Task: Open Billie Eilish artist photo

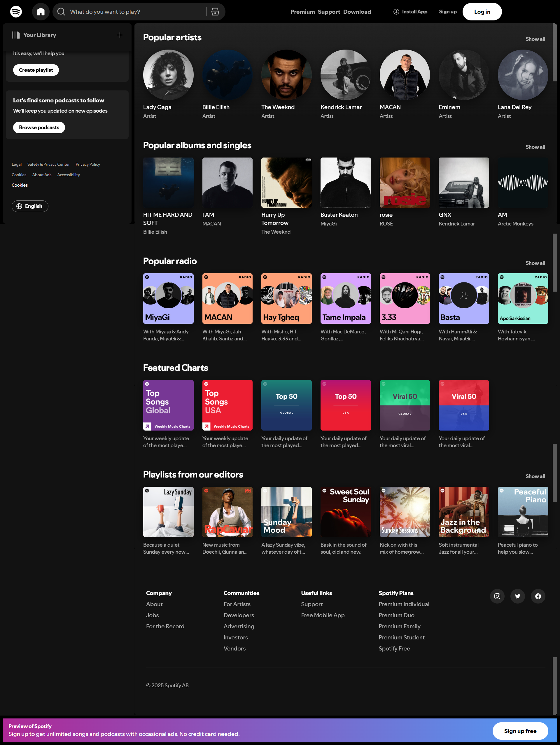Action: [227, 75]
